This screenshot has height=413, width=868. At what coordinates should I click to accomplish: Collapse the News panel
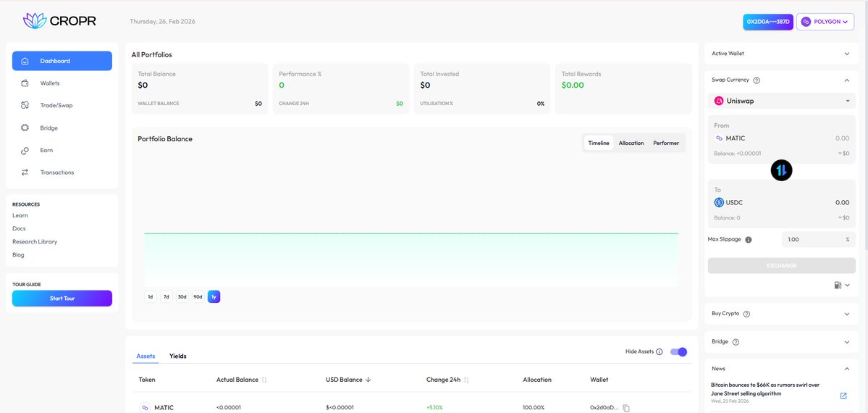tap(846, 369)
